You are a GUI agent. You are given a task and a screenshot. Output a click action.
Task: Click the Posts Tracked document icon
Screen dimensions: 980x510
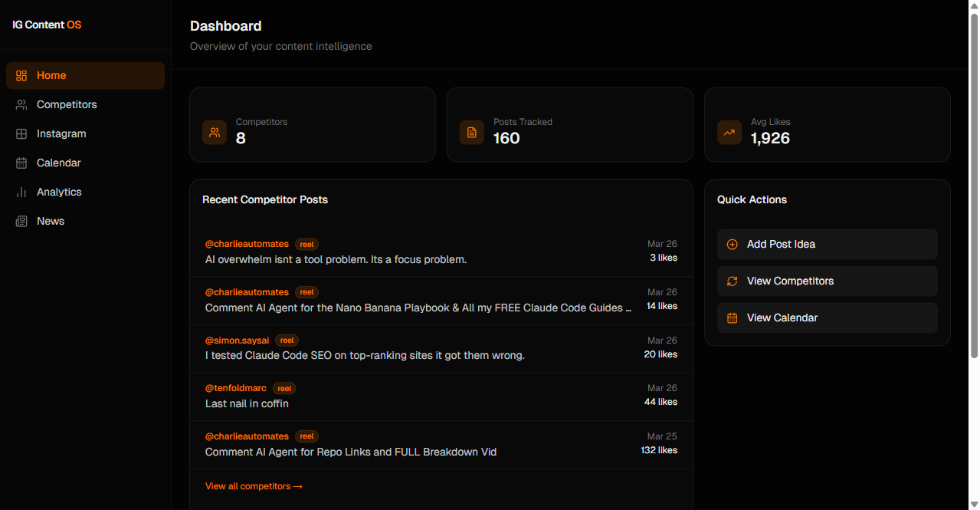[472, 132]
